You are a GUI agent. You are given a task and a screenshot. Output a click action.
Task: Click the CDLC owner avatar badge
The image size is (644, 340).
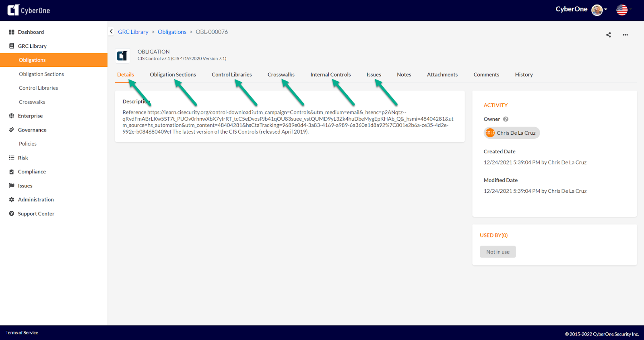tap(490, 133)
